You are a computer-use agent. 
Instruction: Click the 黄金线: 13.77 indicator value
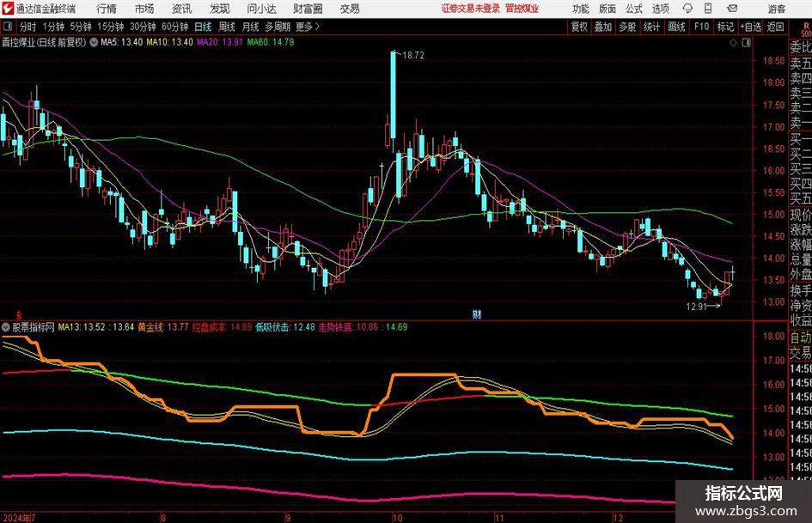(x=162, y=327)
